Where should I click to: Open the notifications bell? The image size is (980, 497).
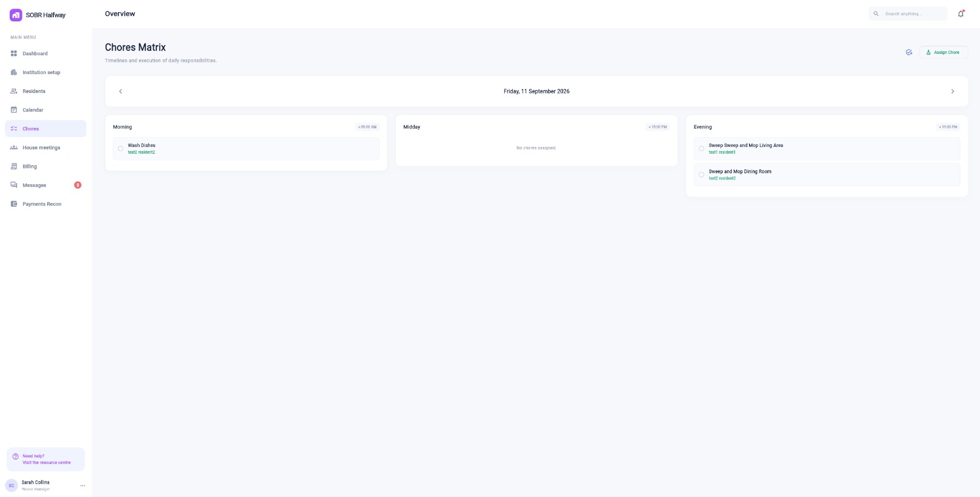pos(960,13)
